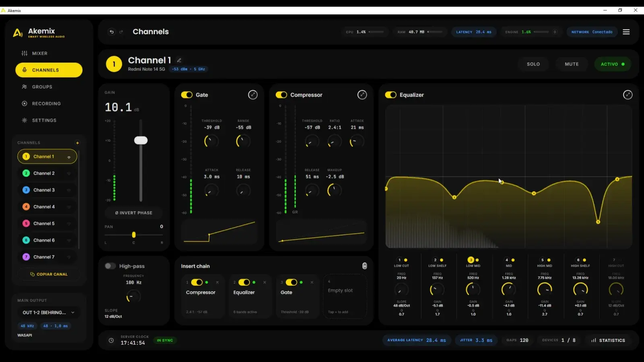Select EQ band 5 High Mid number badge
Screen dimensions: 644x362
542,260
